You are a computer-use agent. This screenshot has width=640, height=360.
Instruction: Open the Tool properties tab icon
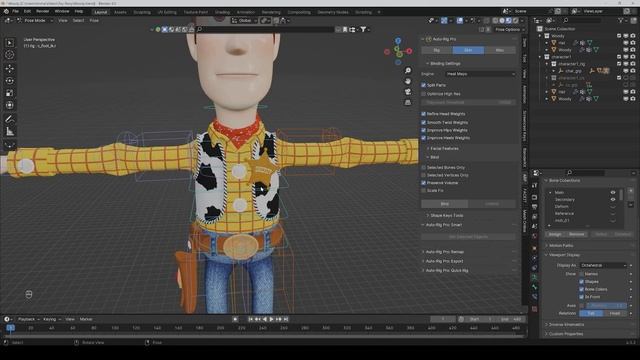point(534,186)
